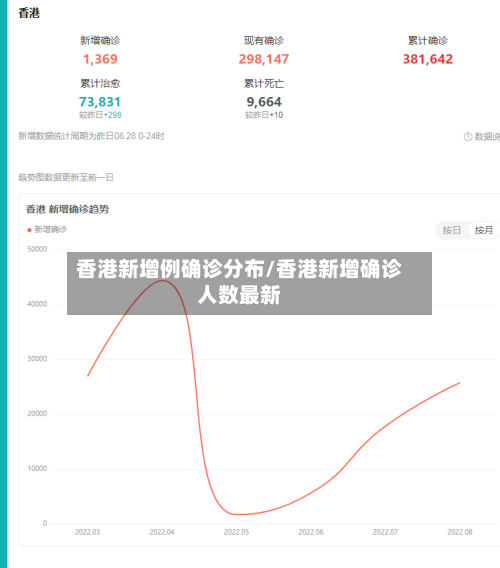Screen dimensions: 500x568
Task: Click the 较昨日+10 change text
Action: point(264,115)
